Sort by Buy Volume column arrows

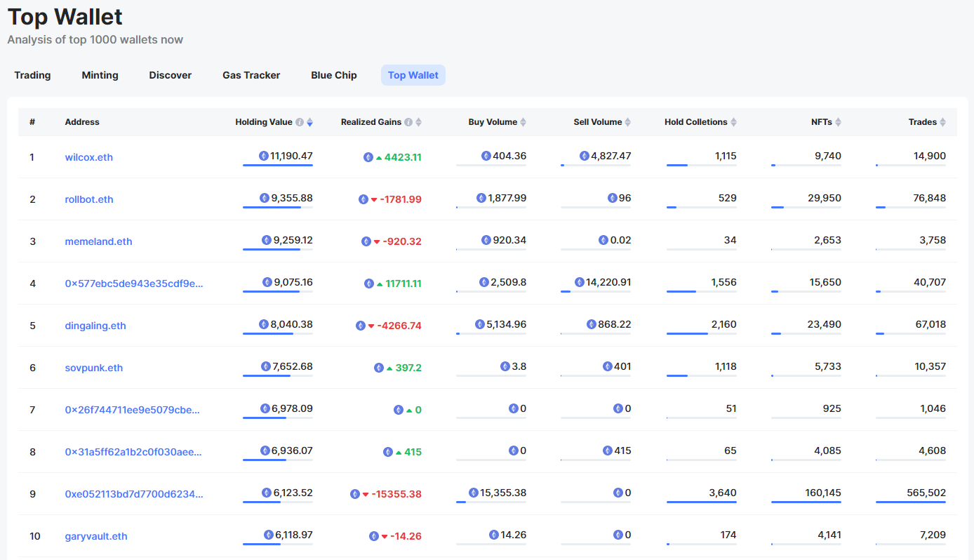(523, 122)
